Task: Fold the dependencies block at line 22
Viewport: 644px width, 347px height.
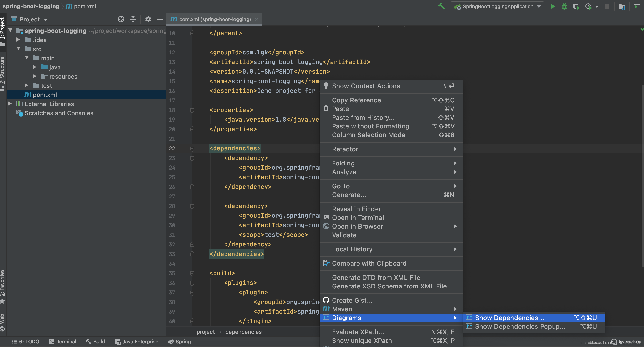Action: tap(192, 149)
